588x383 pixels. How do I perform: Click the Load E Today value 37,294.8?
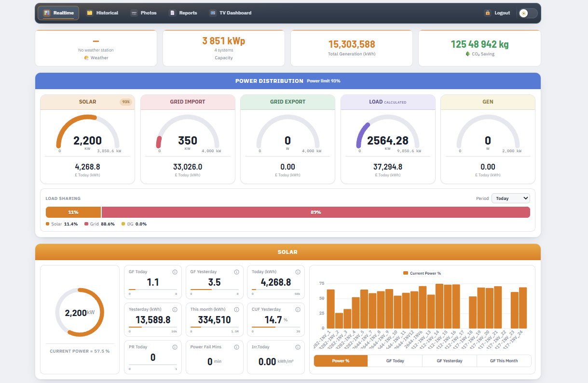(388, 167)
